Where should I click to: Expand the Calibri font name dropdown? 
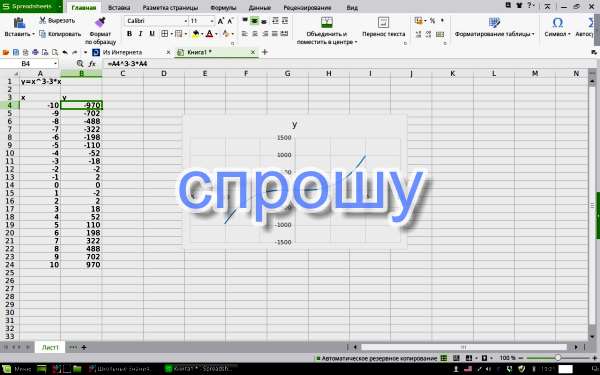186,21
